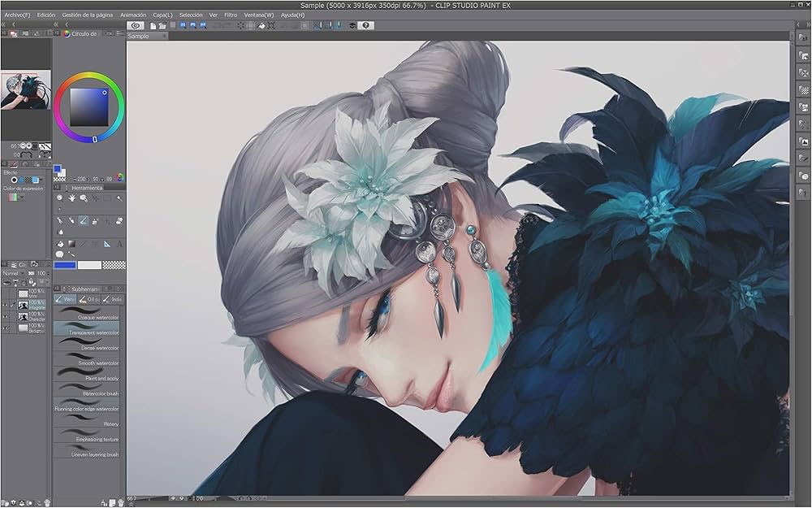Select the Dense watercolor brush
This screenshot has width=812, height=508.
tap(88, 343)
